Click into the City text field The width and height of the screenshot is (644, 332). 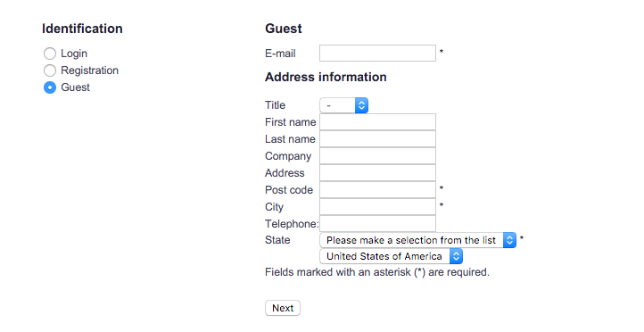pyautogui.click(x=377, y=207)
